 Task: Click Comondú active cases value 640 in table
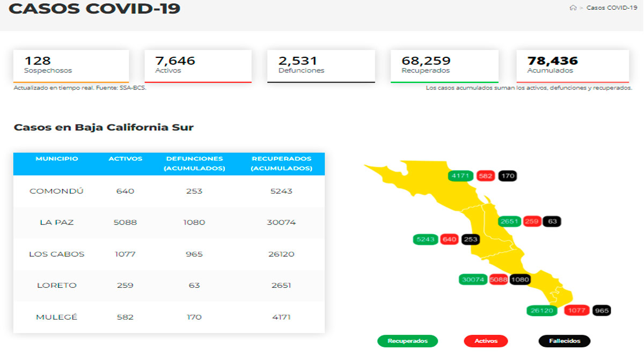[x=126, y=191]
